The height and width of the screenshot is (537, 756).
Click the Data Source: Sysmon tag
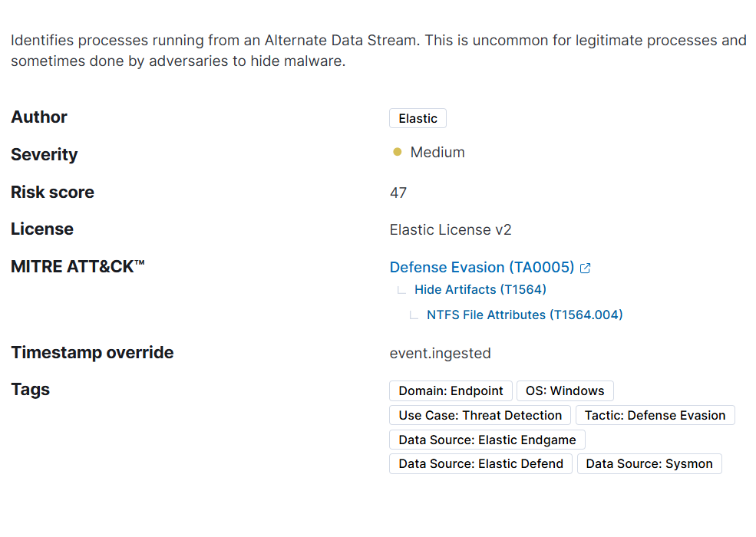(649, 464)
